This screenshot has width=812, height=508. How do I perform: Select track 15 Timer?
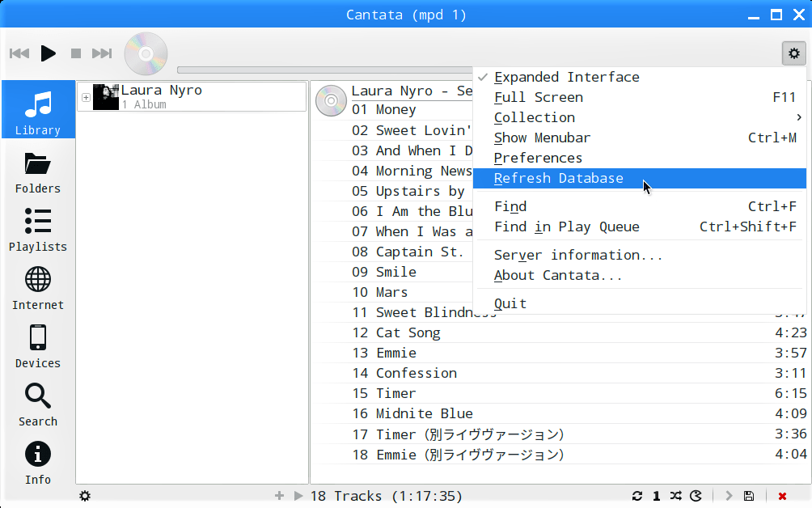(x=561, y=393)
